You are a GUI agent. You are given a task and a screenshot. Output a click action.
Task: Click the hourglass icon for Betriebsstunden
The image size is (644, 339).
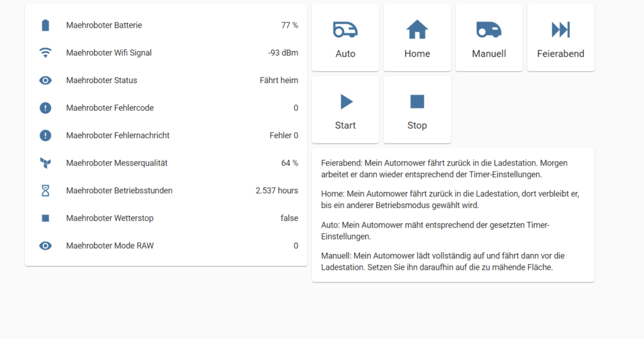[45, 191]
